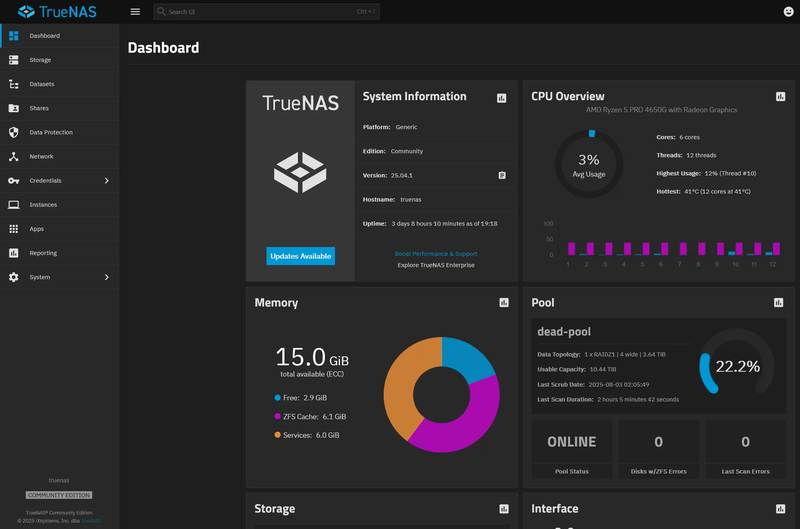The height and width of the screenshot is (529, 800).
Task: Click the search magnifier icon
Action: [x=161, y=11]
